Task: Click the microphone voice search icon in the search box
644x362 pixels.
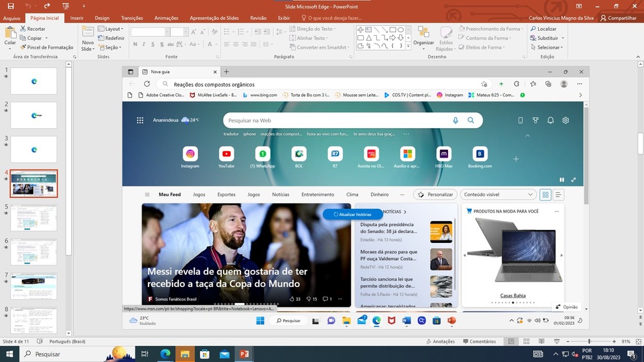Action: click(456, 120)
